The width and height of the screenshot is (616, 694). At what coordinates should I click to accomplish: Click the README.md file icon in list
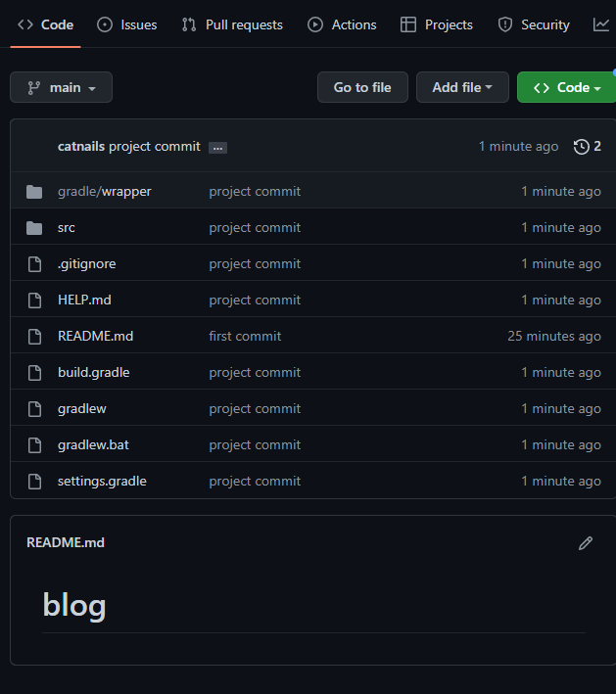34,337
